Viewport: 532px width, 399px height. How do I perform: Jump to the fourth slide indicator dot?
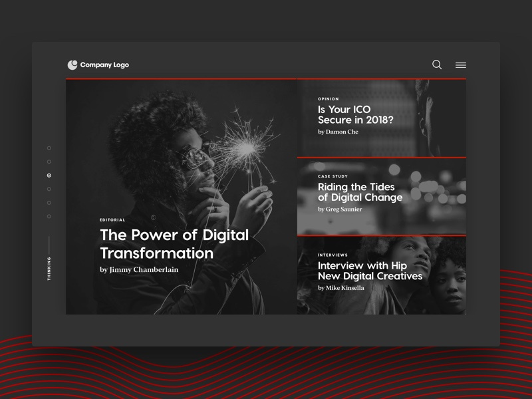pyautogui.click(x=49, y=190)
